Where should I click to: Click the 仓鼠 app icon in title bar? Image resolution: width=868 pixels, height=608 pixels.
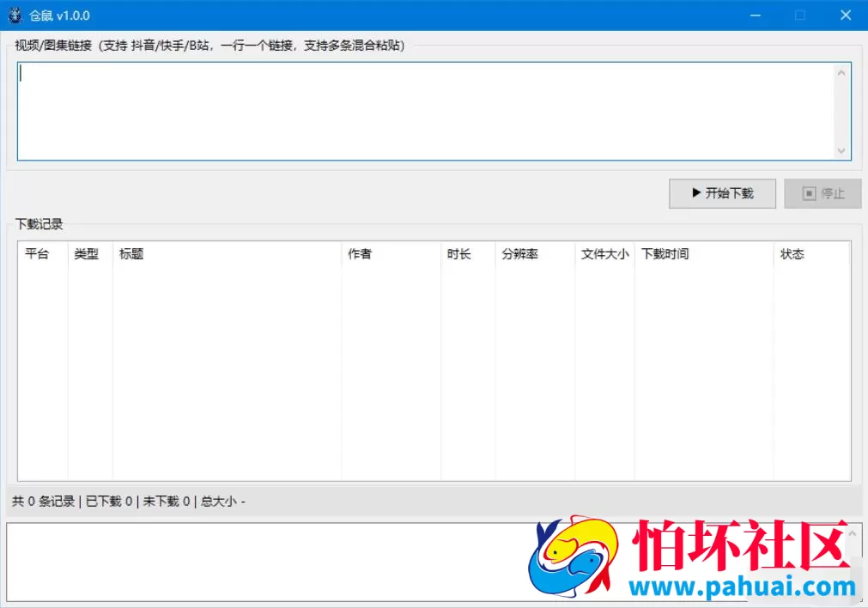[x=15, y=15]
